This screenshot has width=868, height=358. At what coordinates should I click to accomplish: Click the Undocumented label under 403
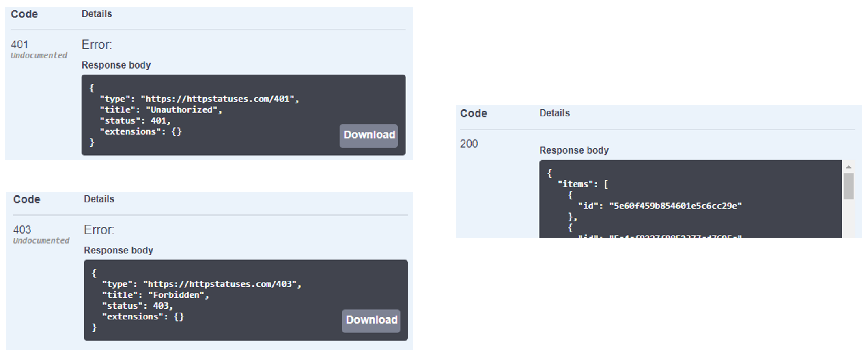(x=41, y=241)
